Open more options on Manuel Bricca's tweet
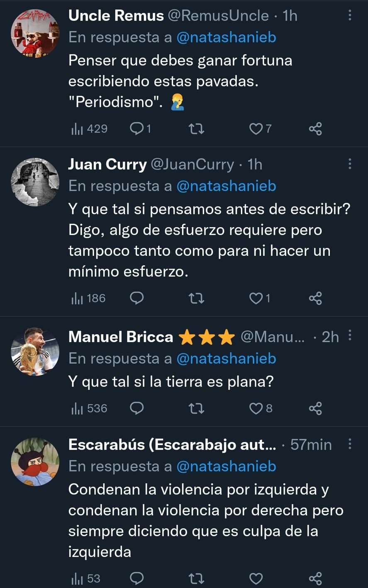The image size is (368, 588). 350,336
